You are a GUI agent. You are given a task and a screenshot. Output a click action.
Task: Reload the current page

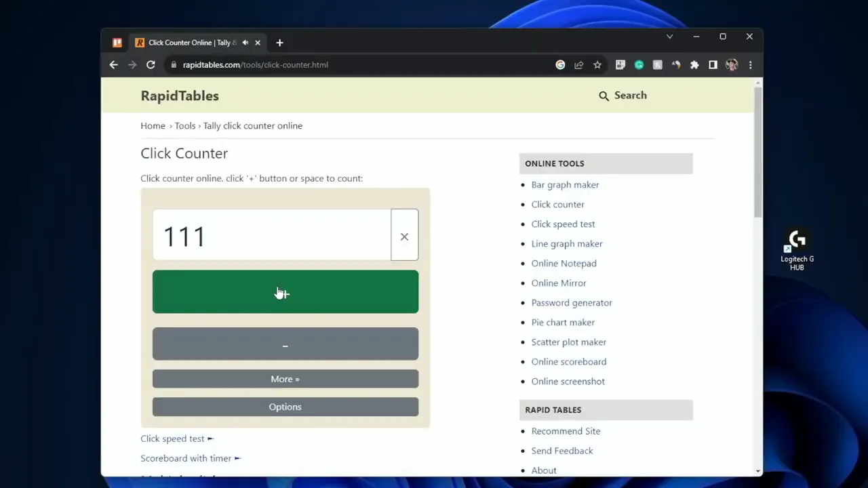coord(151,65)
